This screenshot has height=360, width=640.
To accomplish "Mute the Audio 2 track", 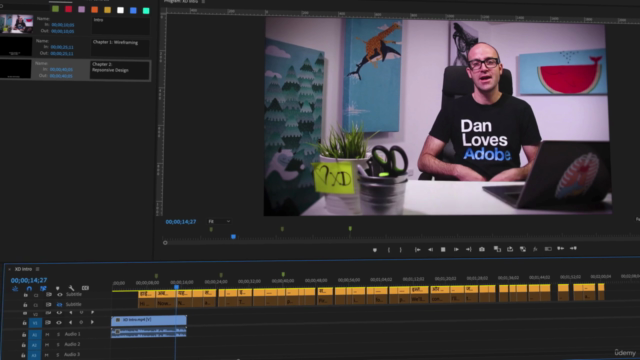I will coord(47,344).
